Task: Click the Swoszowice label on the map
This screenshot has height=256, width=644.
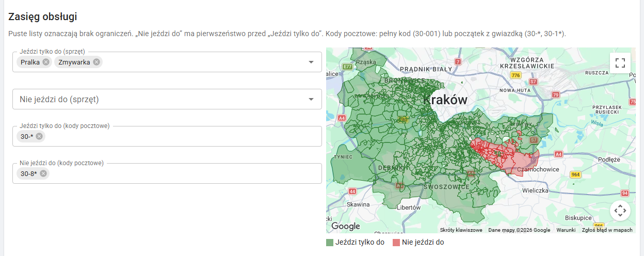Action: coord(446,186)
